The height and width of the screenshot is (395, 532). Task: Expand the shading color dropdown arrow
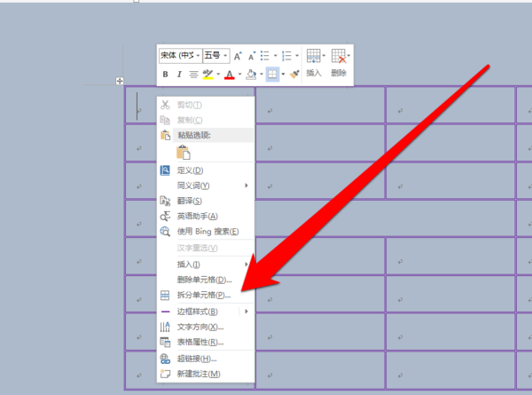262,74
